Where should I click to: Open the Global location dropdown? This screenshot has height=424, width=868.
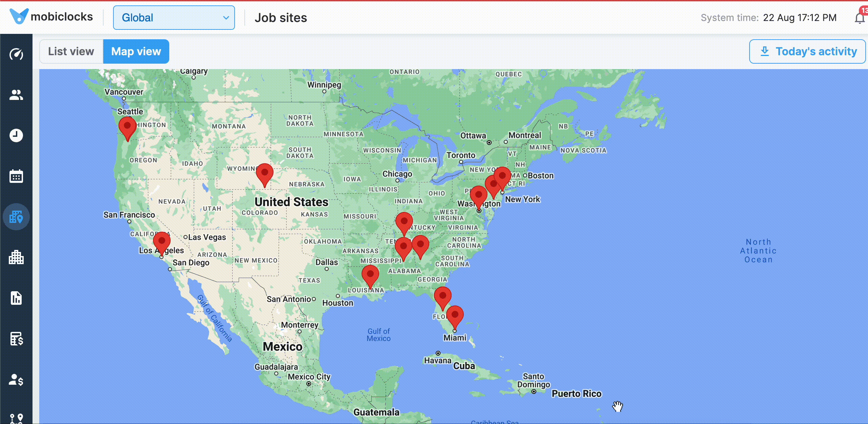pyautogui.click(x=173, y=18)
